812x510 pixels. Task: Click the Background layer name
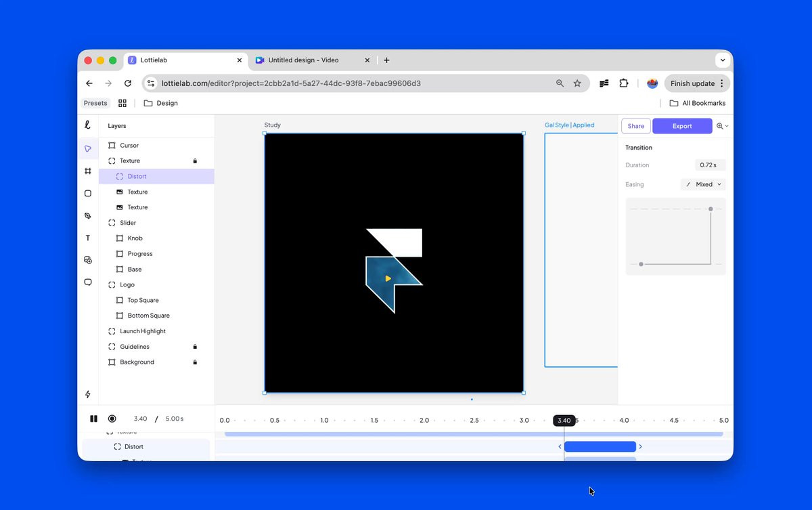tap(137, 362)
